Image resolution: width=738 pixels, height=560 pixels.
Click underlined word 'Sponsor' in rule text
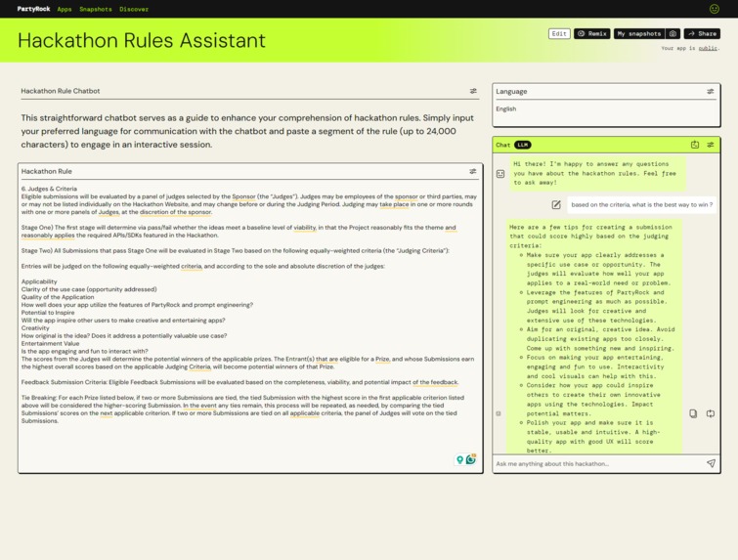click(x=243, y=196)
